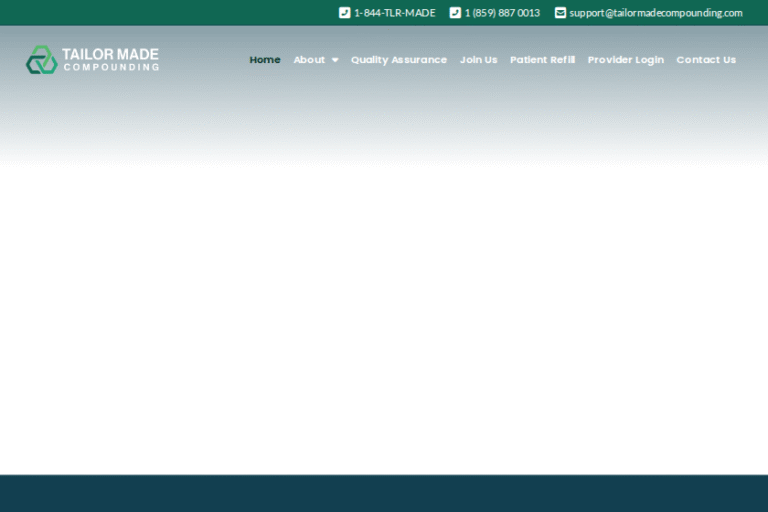This screenshot has height=512, width=768.
Task: Click the toll-free phone icon
Action: 344,13
